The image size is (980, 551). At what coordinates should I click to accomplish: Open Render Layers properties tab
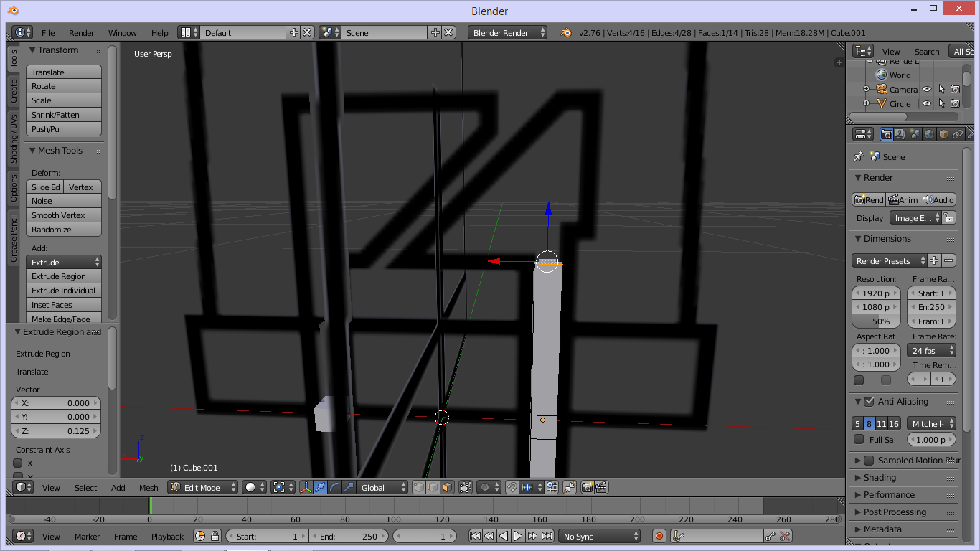click(x=900, y=134)
